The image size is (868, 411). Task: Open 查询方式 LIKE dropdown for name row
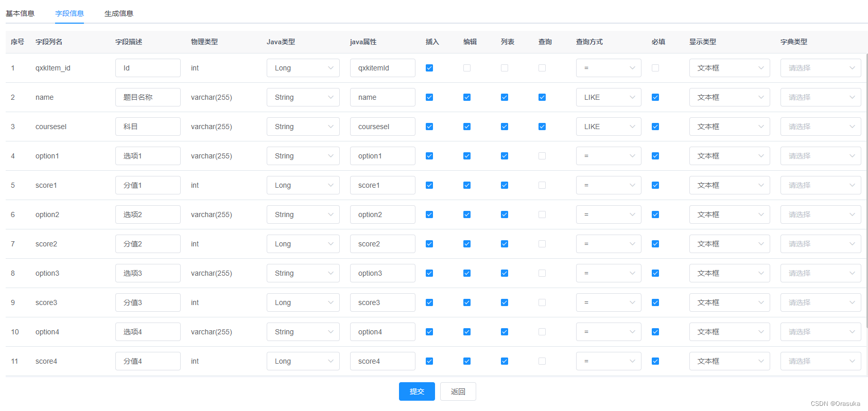609,97
